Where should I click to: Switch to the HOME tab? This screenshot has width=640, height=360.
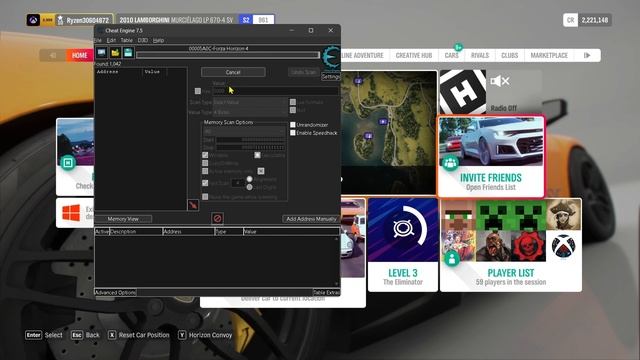[80, 56]
